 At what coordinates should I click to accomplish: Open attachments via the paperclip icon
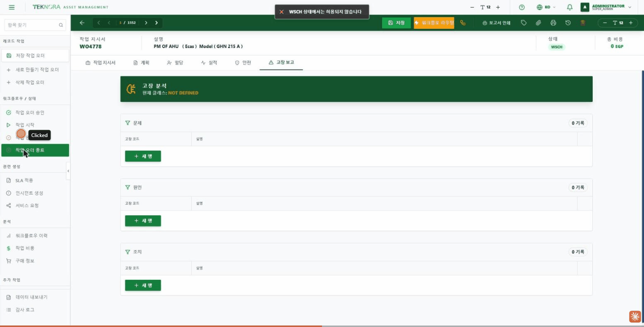tap(538, 23)
